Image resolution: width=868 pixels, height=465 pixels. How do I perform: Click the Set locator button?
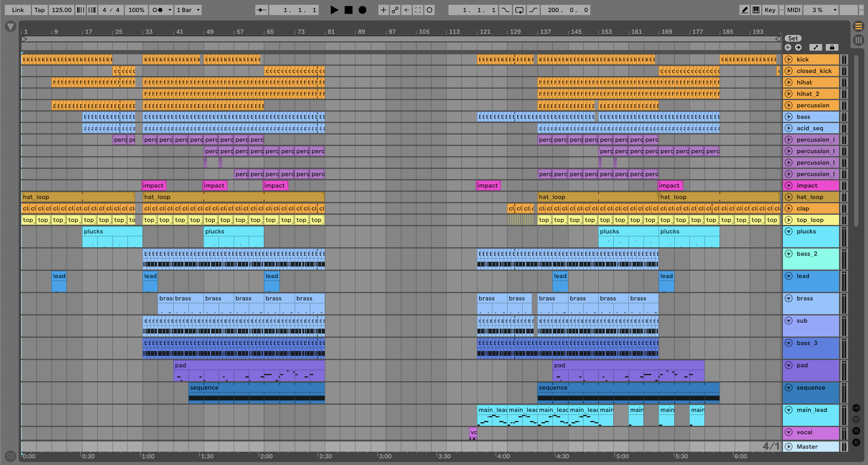[793, 38]
